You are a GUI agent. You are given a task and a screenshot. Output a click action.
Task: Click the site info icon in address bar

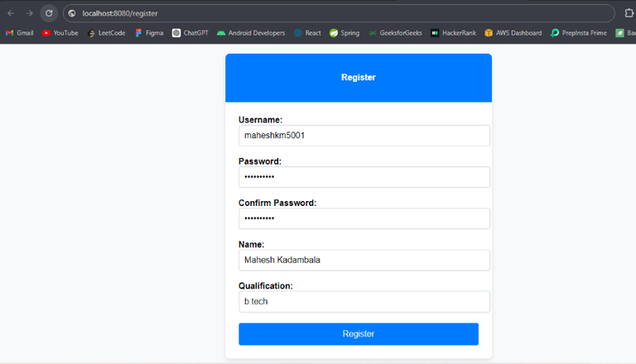click(x=72, y=13)
